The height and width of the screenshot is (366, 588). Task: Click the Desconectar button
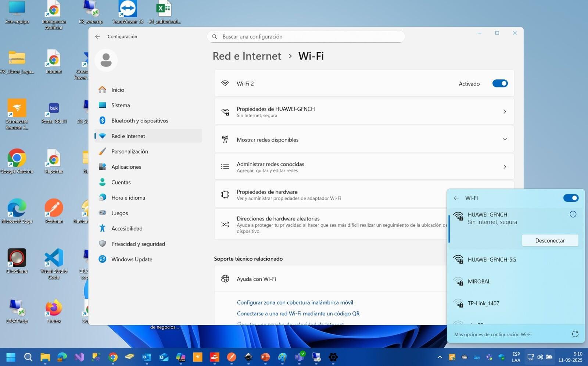[549, 240]
